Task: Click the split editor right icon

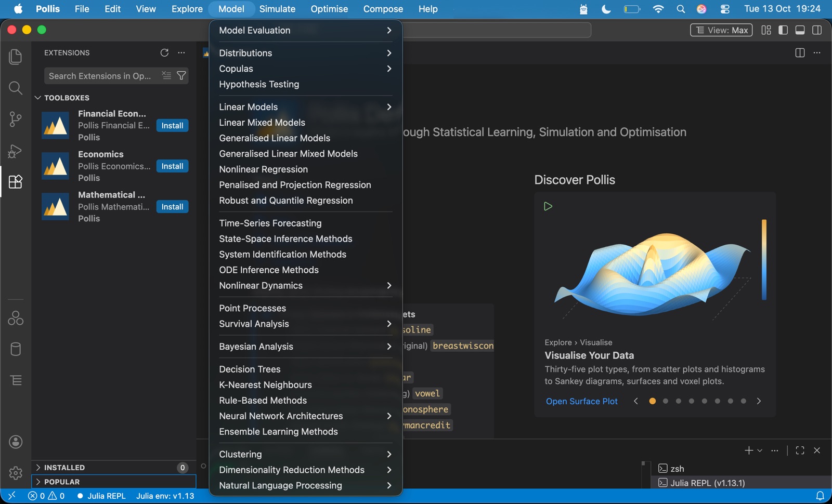Action: click(x=800, y=52)
